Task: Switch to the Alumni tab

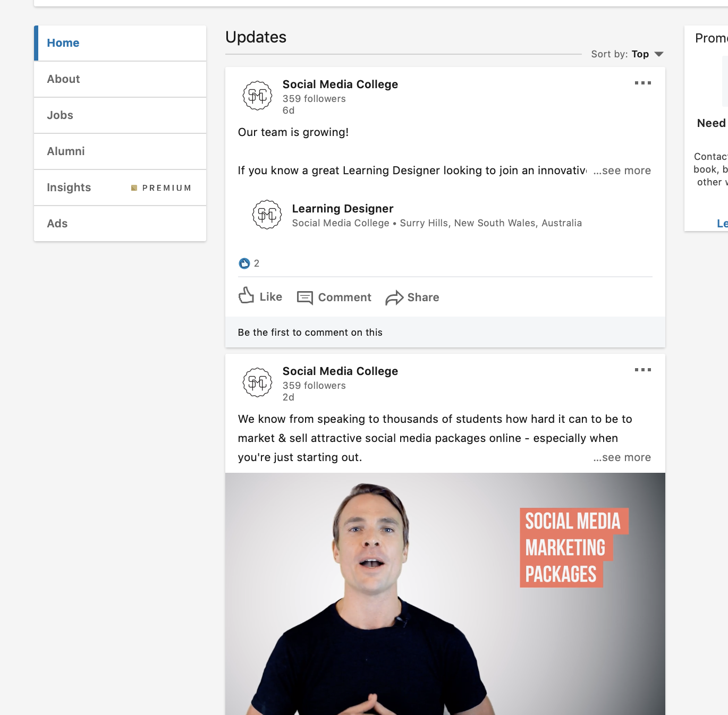Action: (120, 151)
